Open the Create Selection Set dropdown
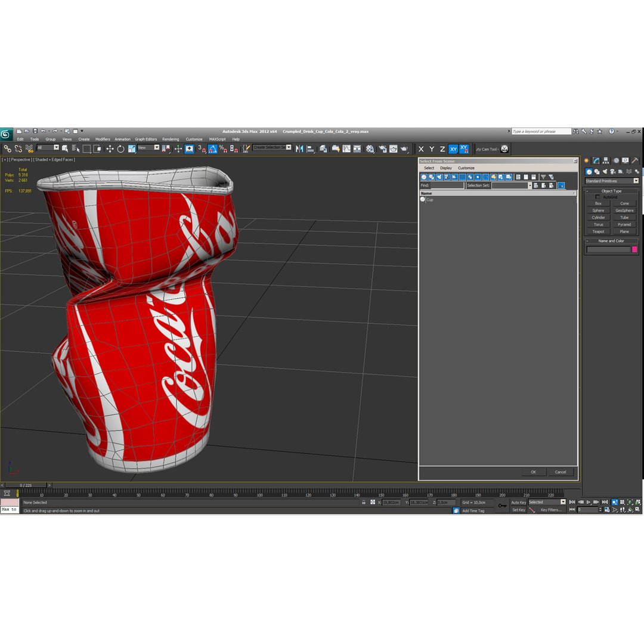The image size is (644, 644). [x=272, y=147]
